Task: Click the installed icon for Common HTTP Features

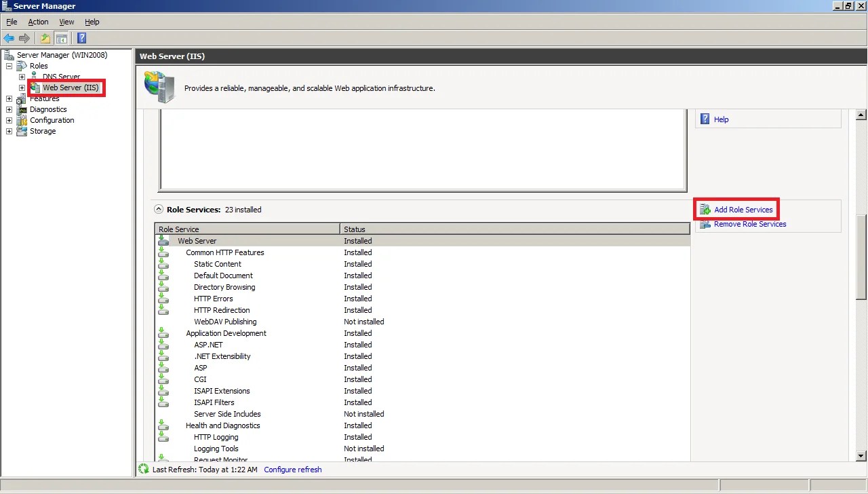Action: point(163,252)
